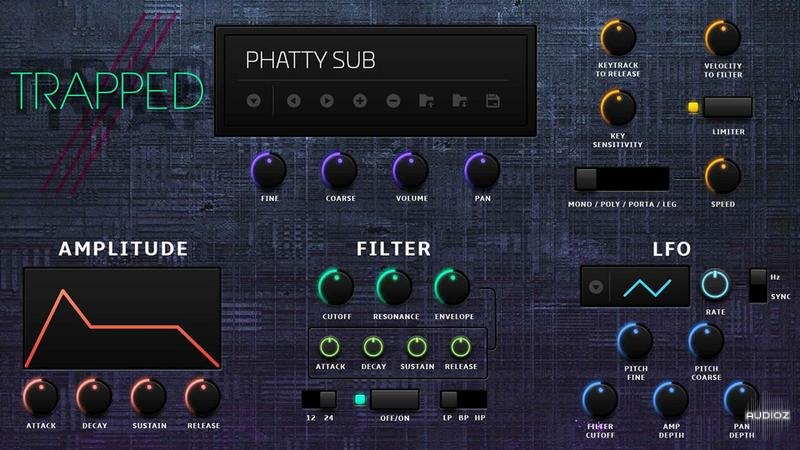The width and height of the screenshot is (800, 450).
Task: Click the filter Envelope amount knob
Action: (x=452, y=288)
